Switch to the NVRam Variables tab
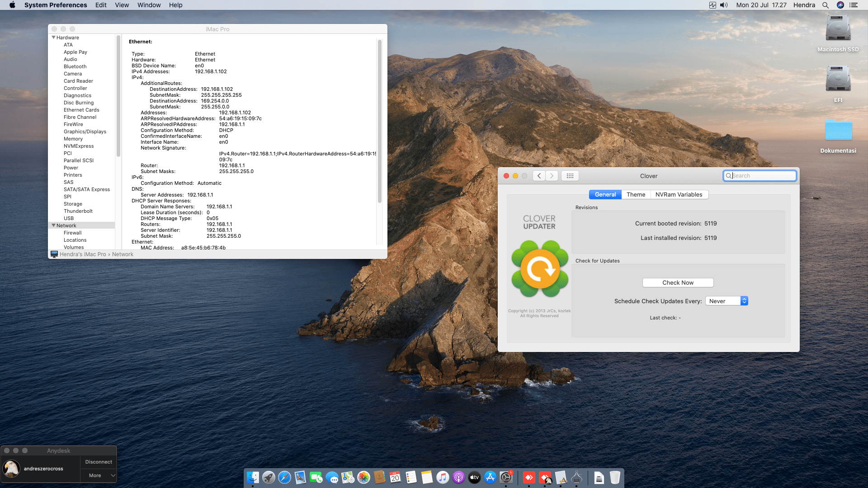The image size is (868, 488). pyautogui.click(x=679, y=194)
